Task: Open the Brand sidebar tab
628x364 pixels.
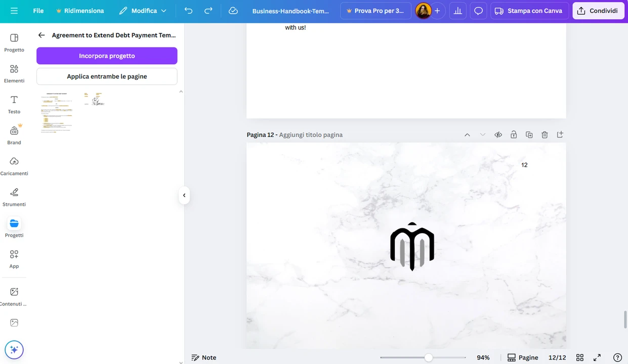Action: (x=14, y=135)
